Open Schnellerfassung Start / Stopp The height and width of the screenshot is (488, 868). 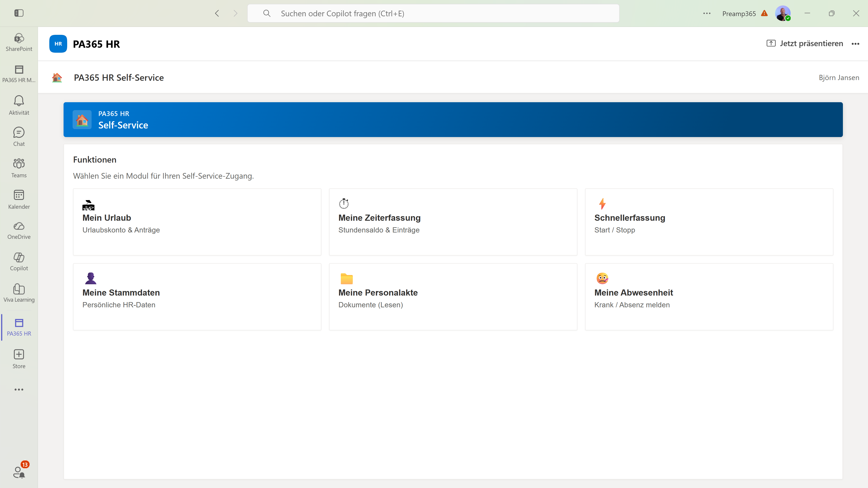click(x=709, y=222)
